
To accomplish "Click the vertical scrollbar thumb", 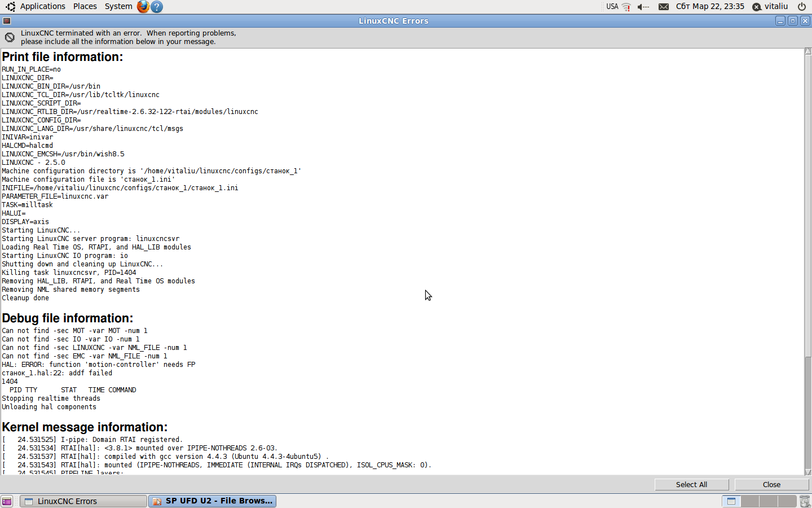I will point(808,205).
